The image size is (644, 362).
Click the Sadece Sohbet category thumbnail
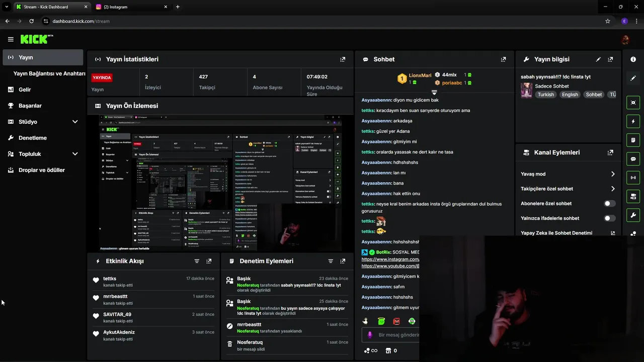tap(526, 90)
